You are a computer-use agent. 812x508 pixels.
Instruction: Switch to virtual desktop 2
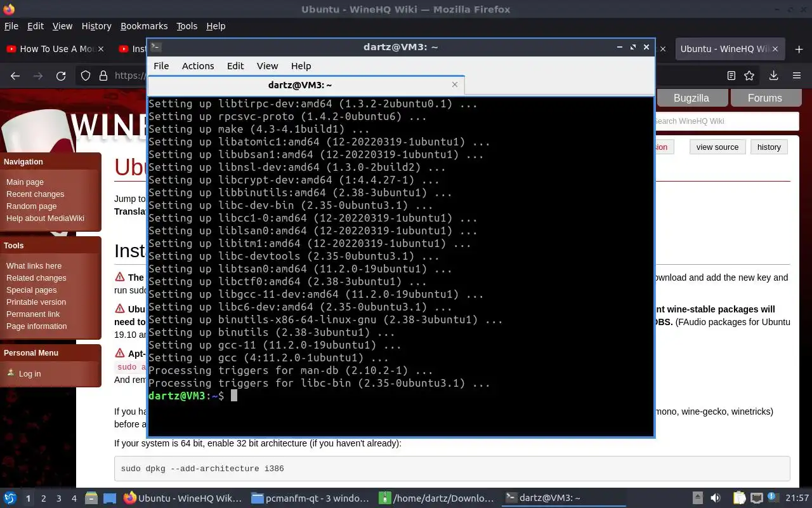pyautogui.click(x=43, y=498)
